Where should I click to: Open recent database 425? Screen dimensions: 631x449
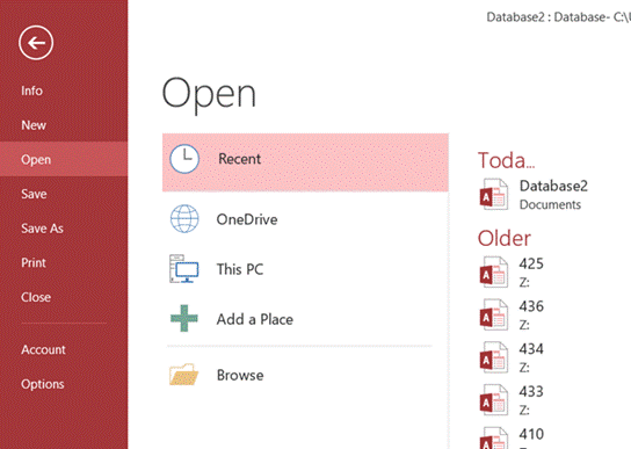pyautogui.click(x=531, y=264)
